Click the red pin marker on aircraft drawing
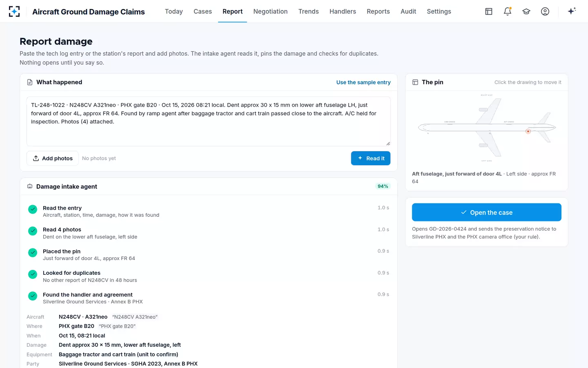Viewport: 588px width, 368px height. [x=528, y=131]
